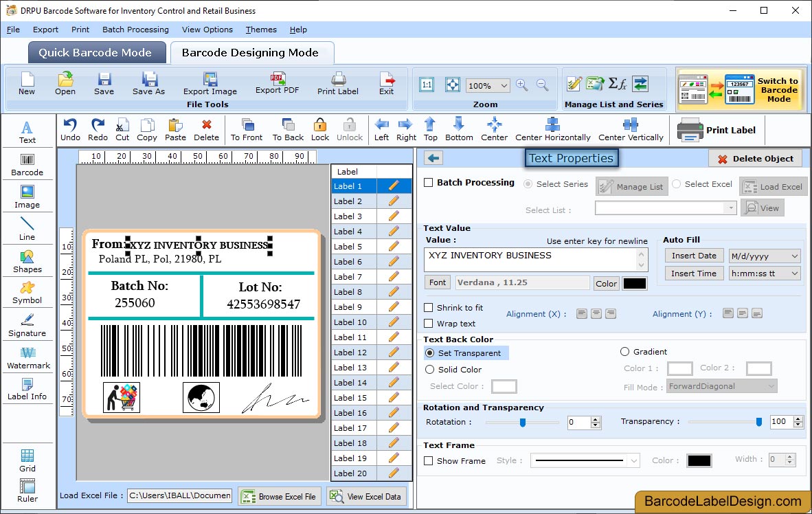This screenshot has height=514, width=812.
Task: Lock the selected object
Action: [320, 130]
